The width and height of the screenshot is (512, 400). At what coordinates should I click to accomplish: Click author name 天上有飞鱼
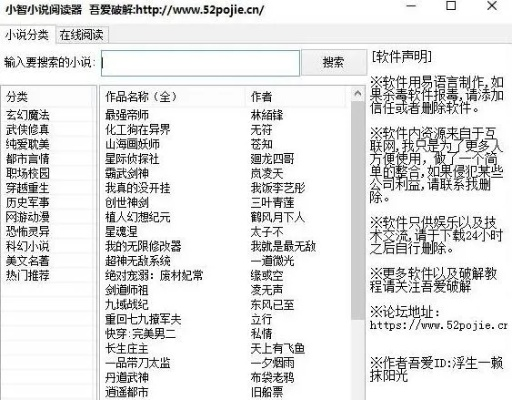(x=278, y=349)
